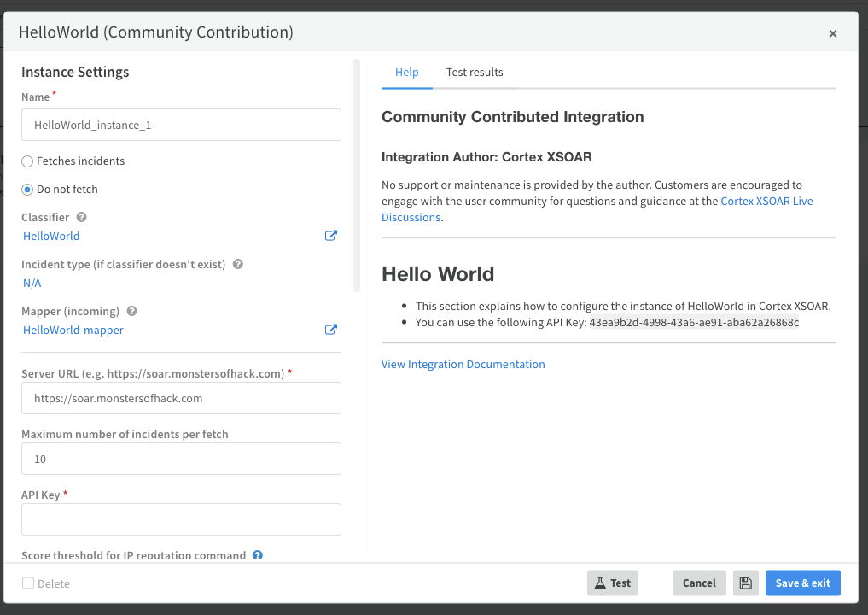The width and height of the screenshot is (868, 615).
Task: Open HelloWorld-mapper external link icon
Action: click(331, 330)
